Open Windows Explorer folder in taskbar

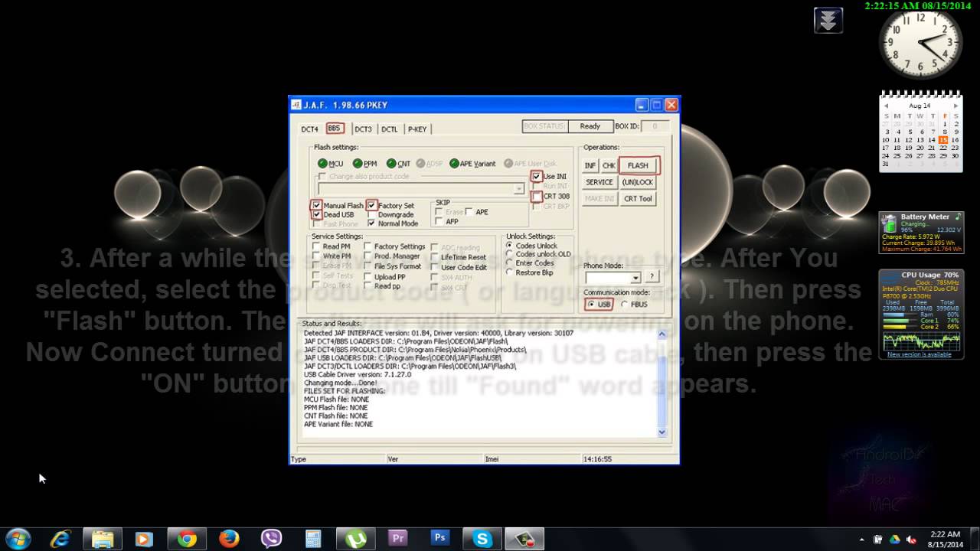[x=103, y=539]
